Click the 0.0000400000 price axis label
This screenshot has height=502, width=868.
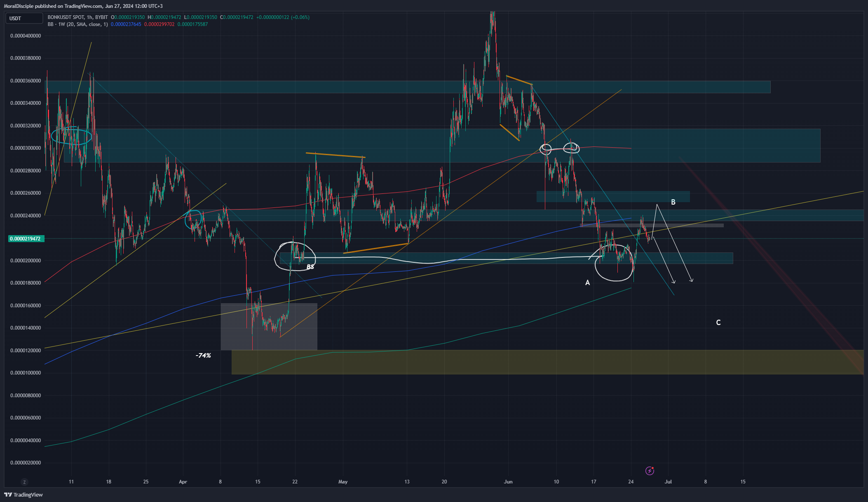[x=26, y=36]
